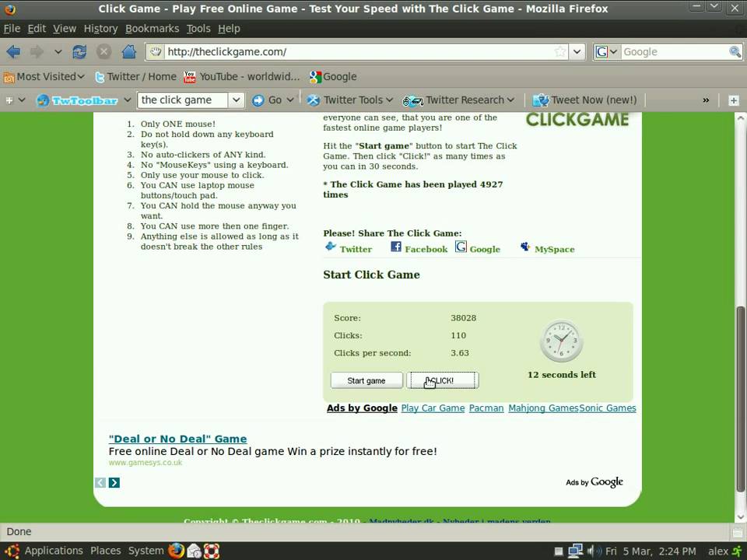Click the previous ad arrow icon
This screenshot has height=560, width=747.
(x=100, y=482)
